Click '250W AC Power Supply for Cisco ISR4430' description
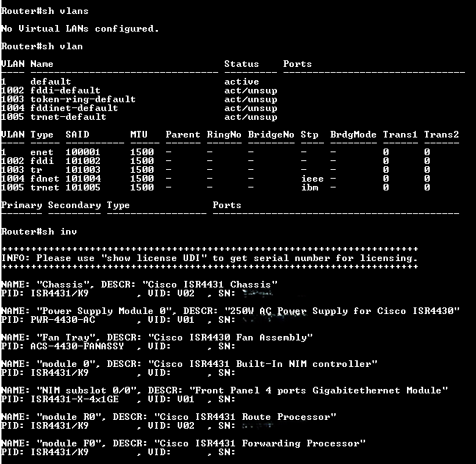The width and height of the screenshot is (476, 464). click(342, 311)
